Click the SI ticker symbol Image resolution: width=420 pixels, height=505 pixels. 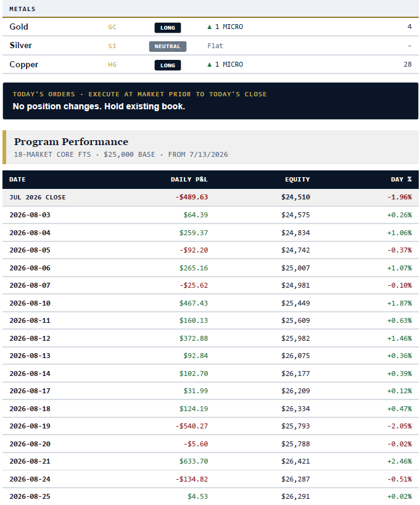[112, 46]
